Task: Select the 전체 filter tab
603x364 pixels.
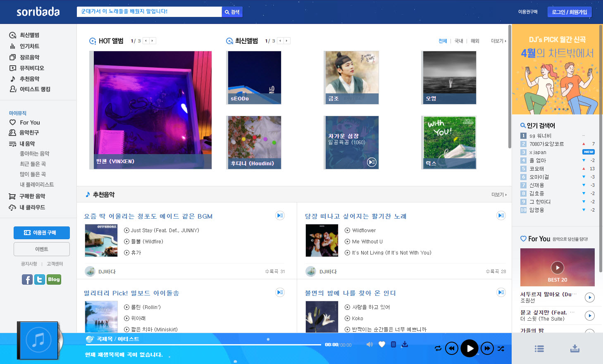Action: click(x=443, y=41)
